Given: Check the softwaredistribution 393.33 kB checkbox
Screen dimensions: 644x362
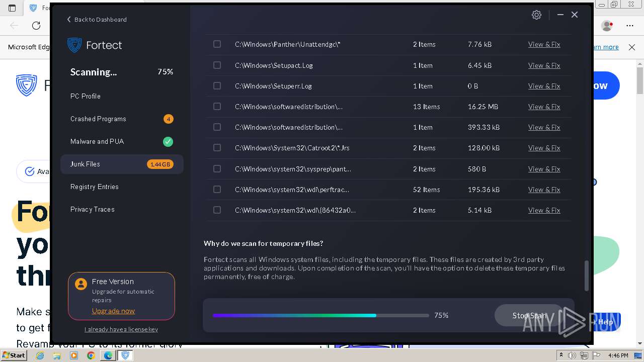Looking at the screenshot, I should pos(217,127).
